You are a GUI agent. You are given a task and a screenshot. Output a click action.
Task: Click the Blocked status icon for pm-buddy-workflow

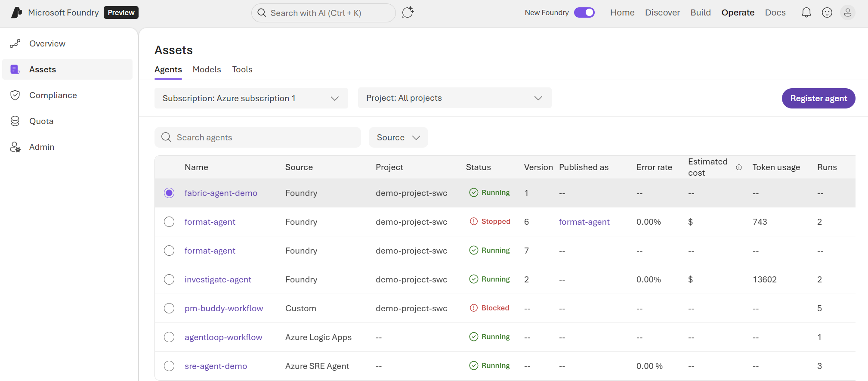[x=474, y=308]
